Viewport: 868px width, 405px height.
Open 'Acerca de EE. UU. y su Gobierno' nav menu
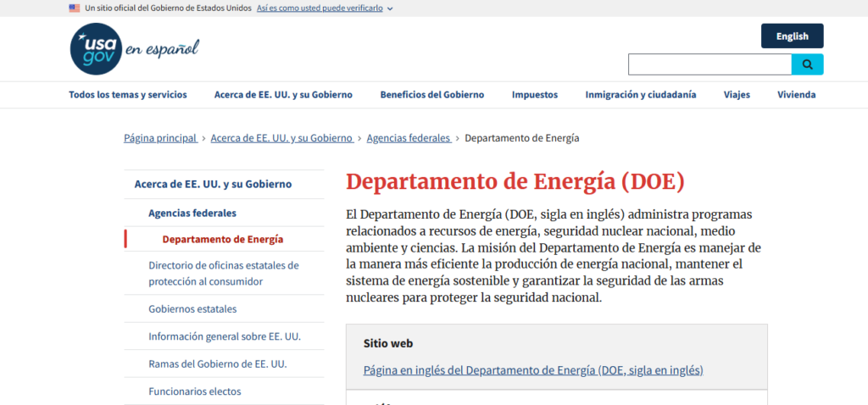click(x=283, y=95)
